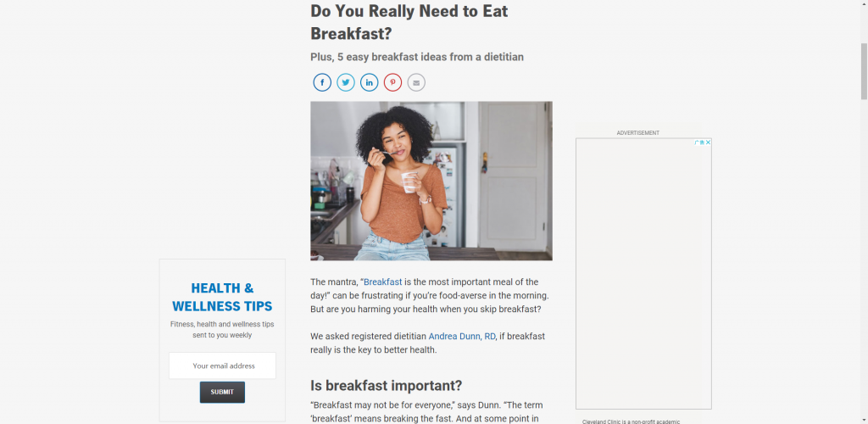Screen dimensions: 868x424
Task: Close the advertisement with the X
Action: click(x=708, y=142)
